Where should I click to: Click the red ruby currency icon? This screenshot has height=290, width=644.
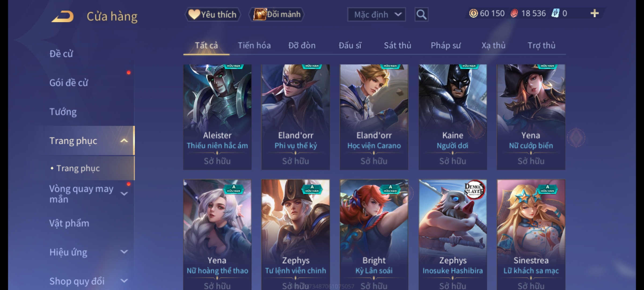click(x=514, y=13)
